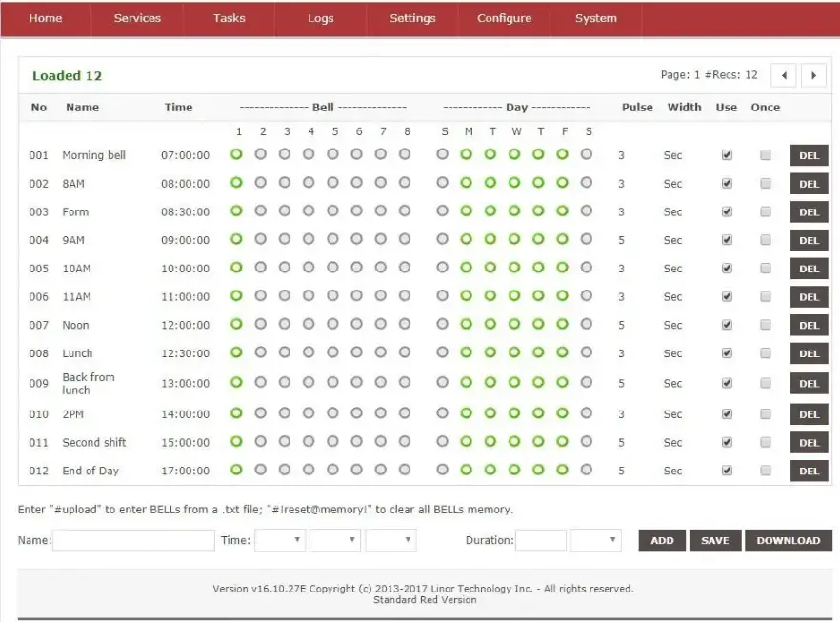The image size is (840, 622).
Task: Enable Saturday for End of Day bell
Action: click(x=588, y=471)
